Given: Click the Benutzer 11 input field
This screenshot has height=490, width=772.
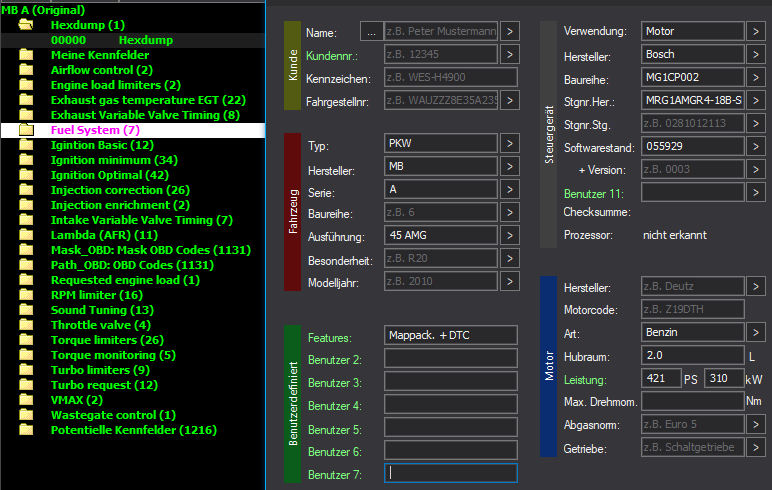Looking at the screenshot, I should click(692, 192).
